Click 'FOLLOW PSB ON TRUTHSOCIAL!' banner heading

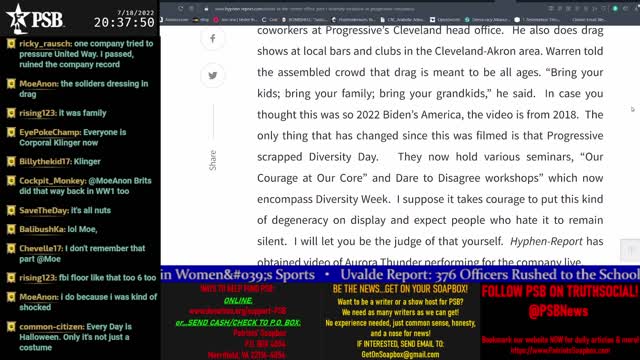click(x=559, y=291)
